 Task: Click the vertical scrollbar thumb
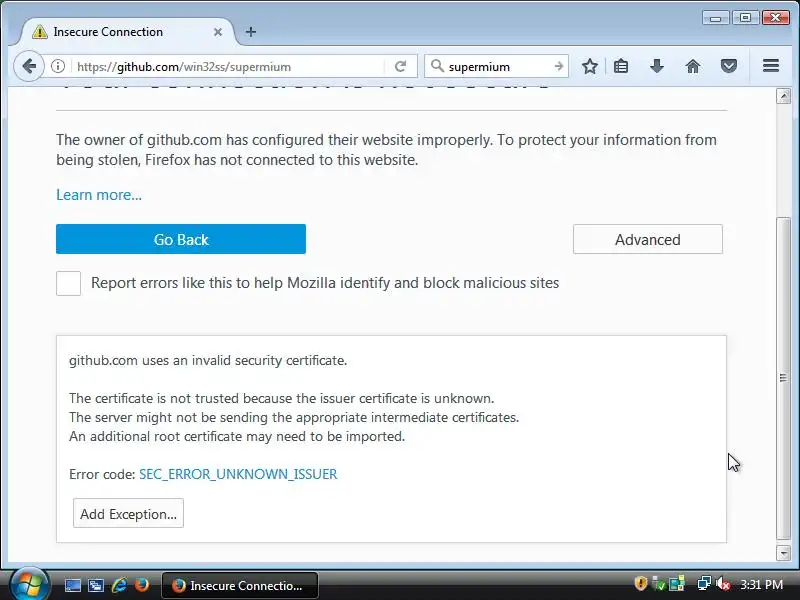click(x=784, y=378)
